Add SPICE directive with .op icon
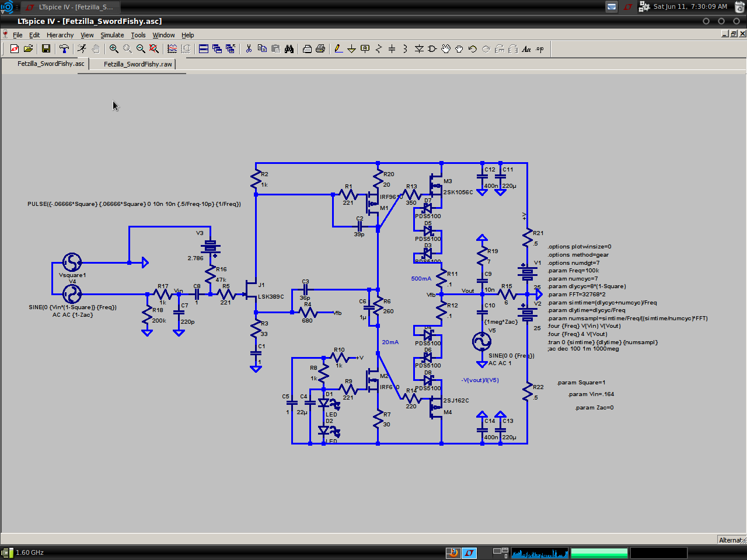 point(540,49)
